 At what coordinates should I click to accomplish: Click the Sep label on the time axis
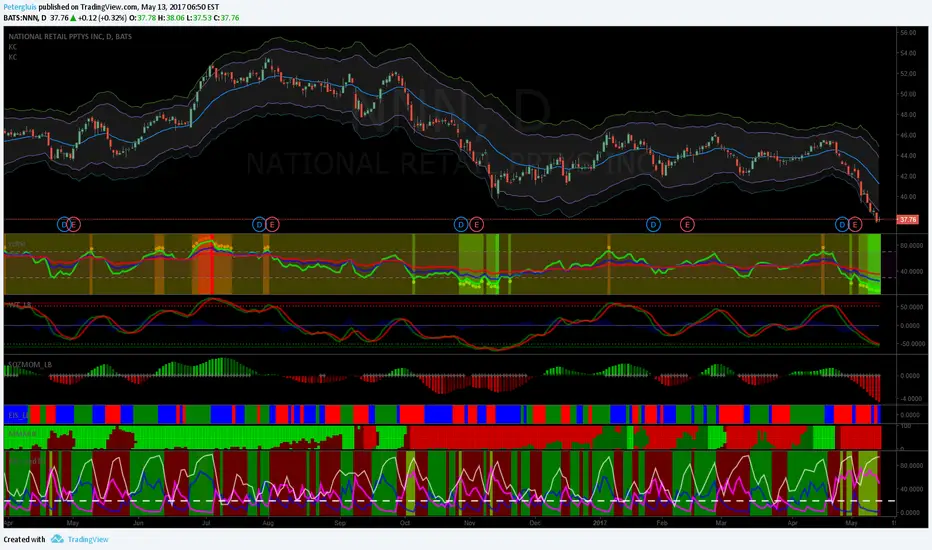340,523
